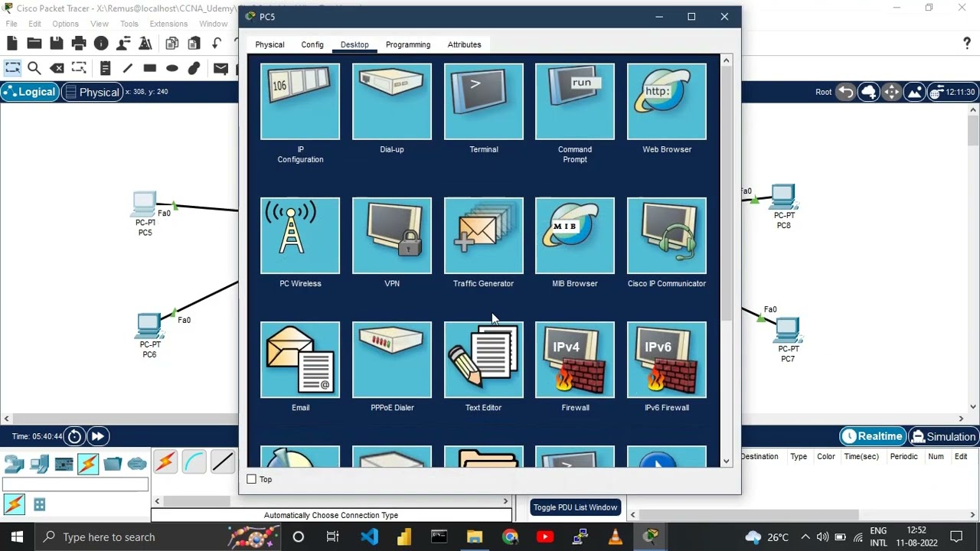
Task: Open the IPv6 Firewall app
Action: click(667, 360)
